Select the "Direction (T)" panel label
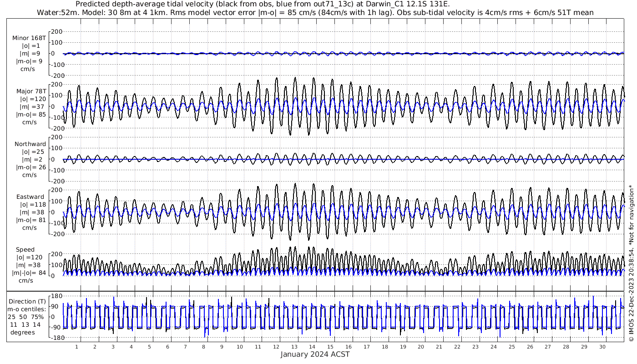Screen dimensions: 637x364 click(27, 302)
